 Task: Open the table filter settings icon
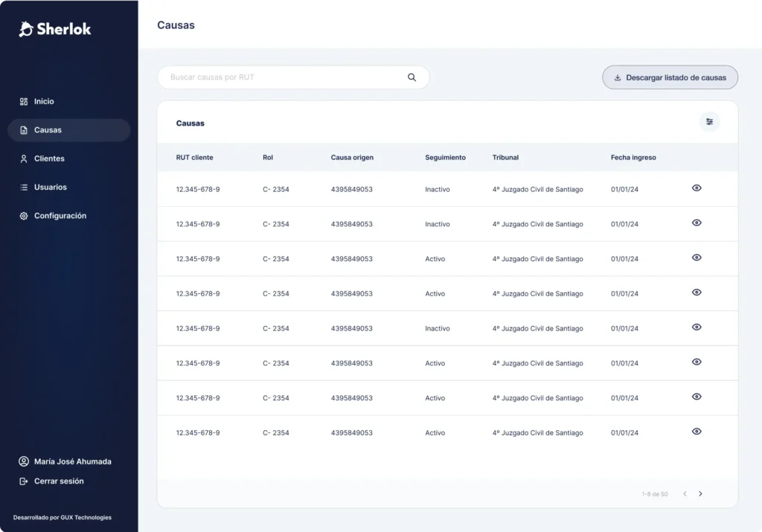point(709,122)
